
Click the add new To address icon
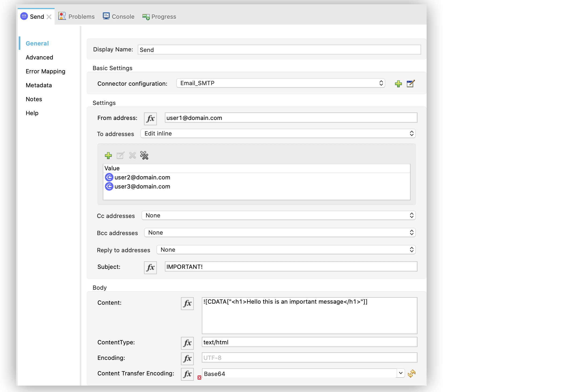tap(108, 155)
